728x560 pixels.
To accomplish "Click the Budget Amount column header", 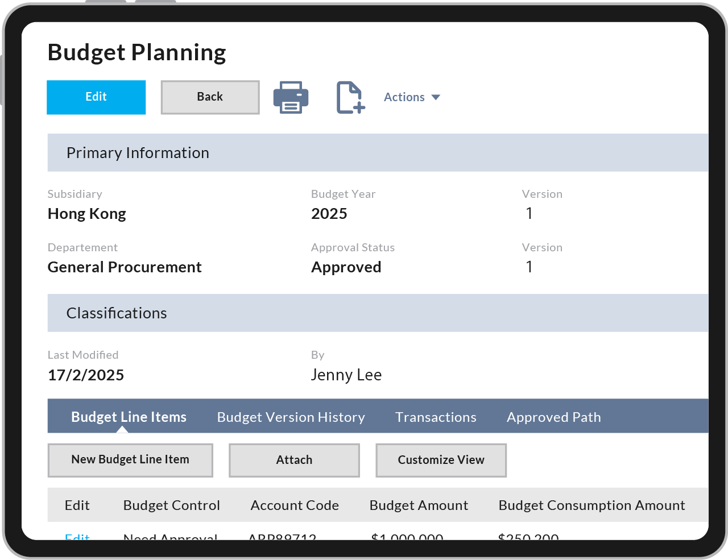I will pos(419,505).
